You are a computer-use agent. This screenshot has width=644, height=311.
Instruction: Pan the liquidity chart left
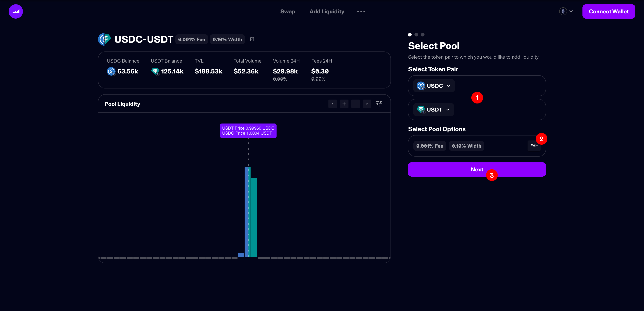click(x=333, y=104)
